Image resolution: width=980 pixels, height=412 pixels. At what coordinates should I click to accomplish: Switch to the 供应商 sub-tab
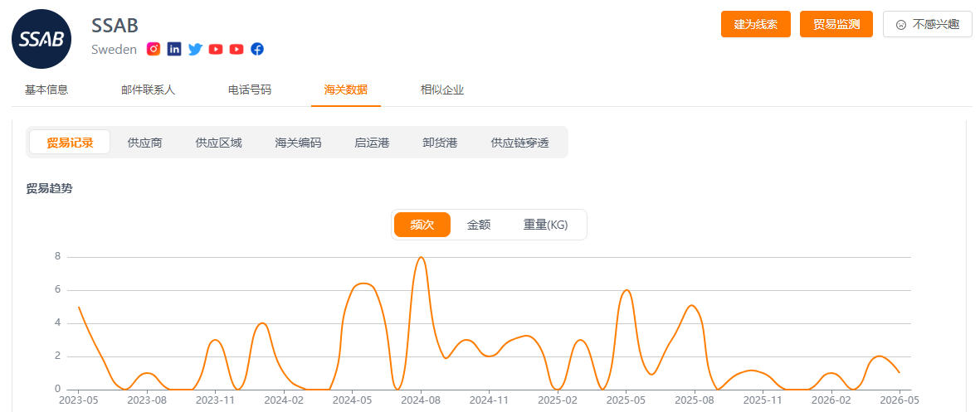click(x=144, y=143)
